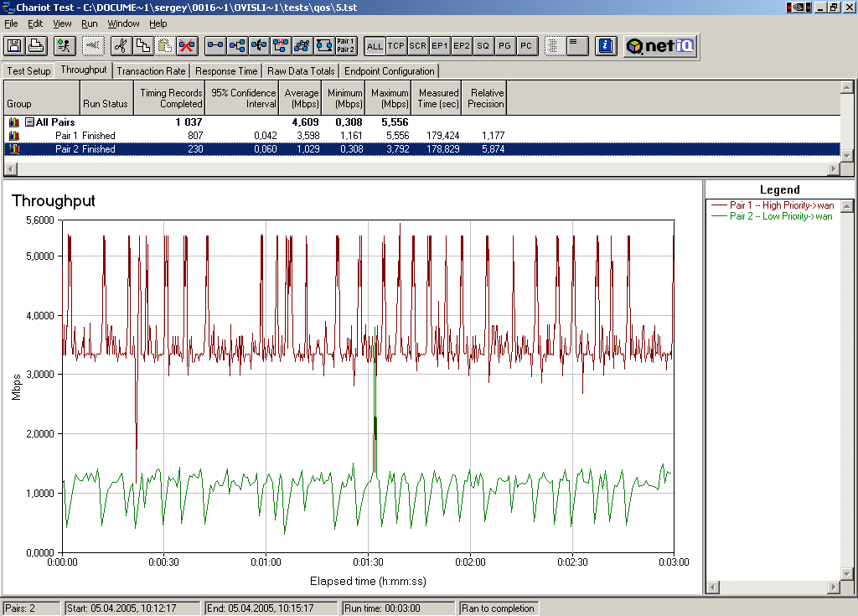Toggle the EP1 filter button
Image resolution: width=858 pixels, height=616 pixels.
(x=440, y=46)
